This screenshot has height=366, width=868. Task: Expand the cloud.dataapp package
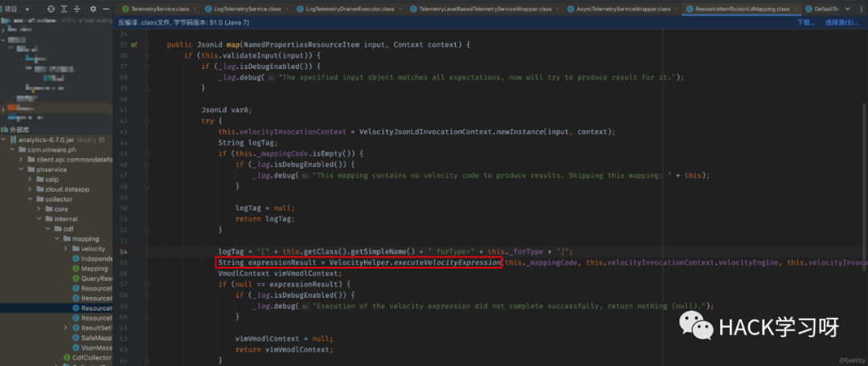click(x=31, y=189)
